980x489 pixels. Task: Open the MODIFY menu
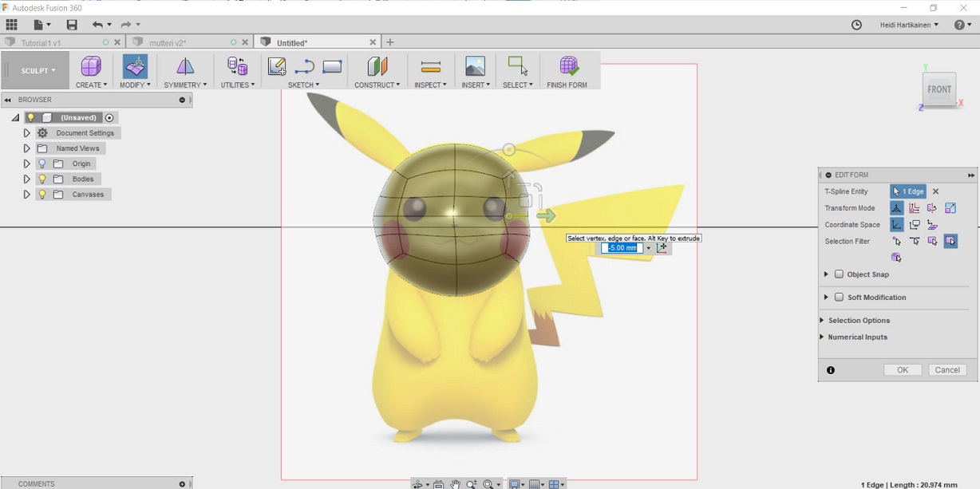tap(135, 85)
